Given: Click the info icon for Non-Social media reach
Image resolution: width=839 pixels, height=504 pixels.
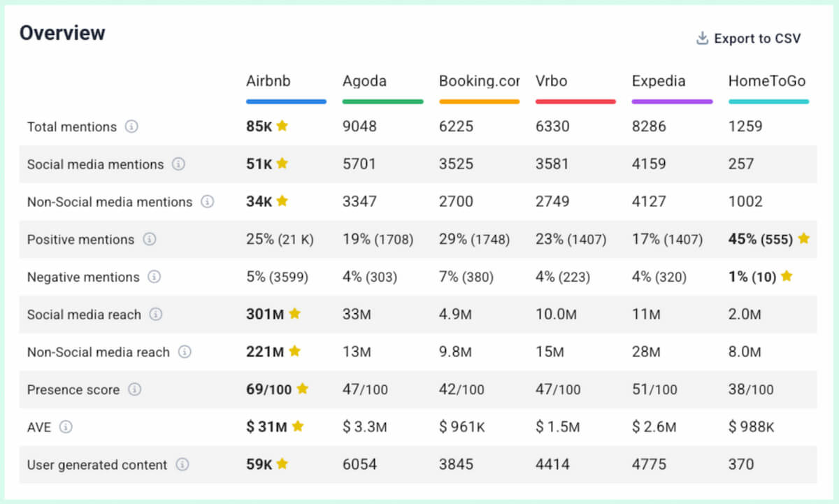Looking at the screenshot, I should pyautogui.click(x=186, y=352).
